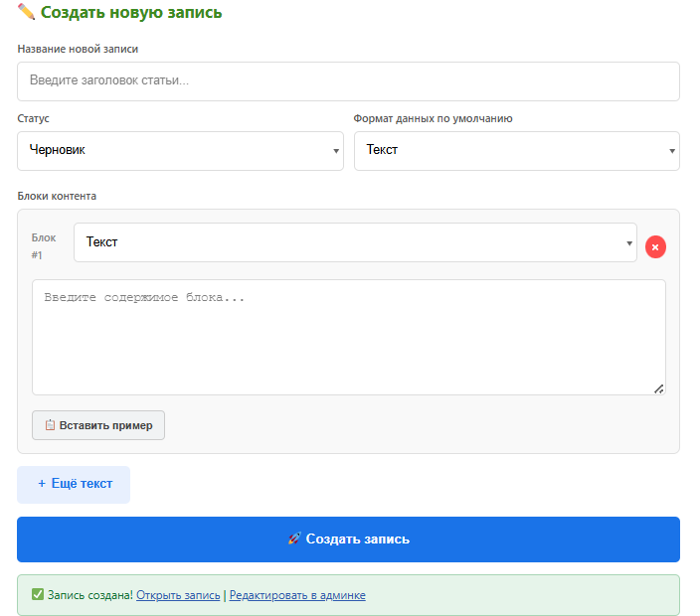The width and height of the screenshot is (700, 616).
Task: Open the Блок #1 type dropdown
Action: (x=355, y=242)
